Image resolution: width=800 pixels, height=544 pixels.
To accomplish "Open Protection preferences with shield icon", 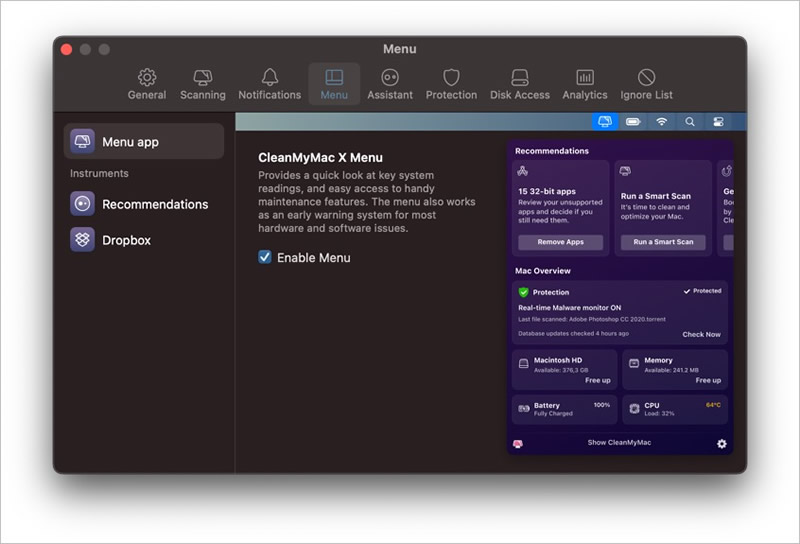I will (451, 84).
